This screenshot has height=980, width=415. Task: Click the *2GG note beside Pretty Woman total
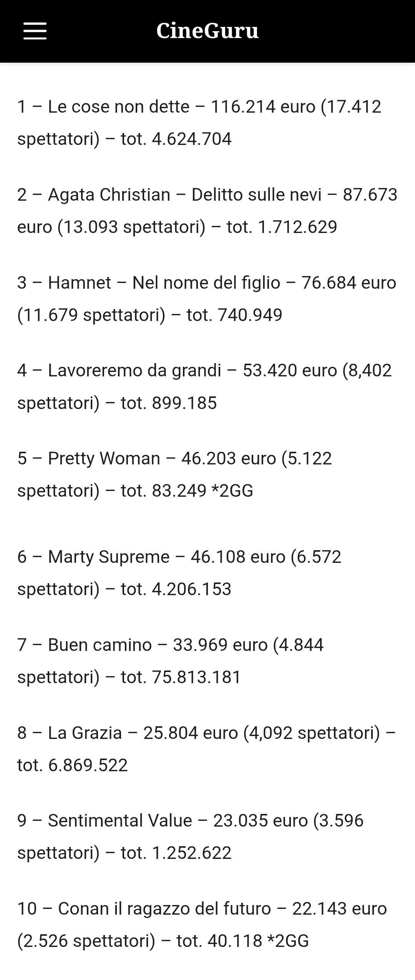[x=232, y=491]
